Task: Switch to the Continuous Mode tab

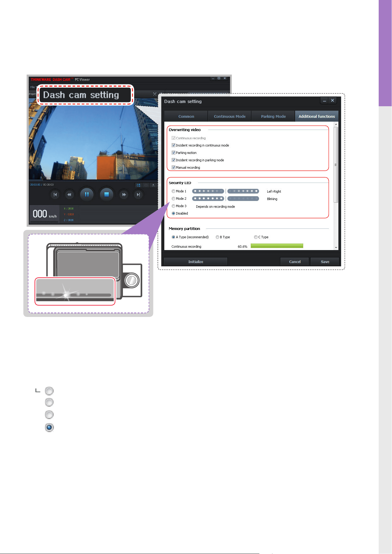Action: pyautogui.click(x=229, y=116)
